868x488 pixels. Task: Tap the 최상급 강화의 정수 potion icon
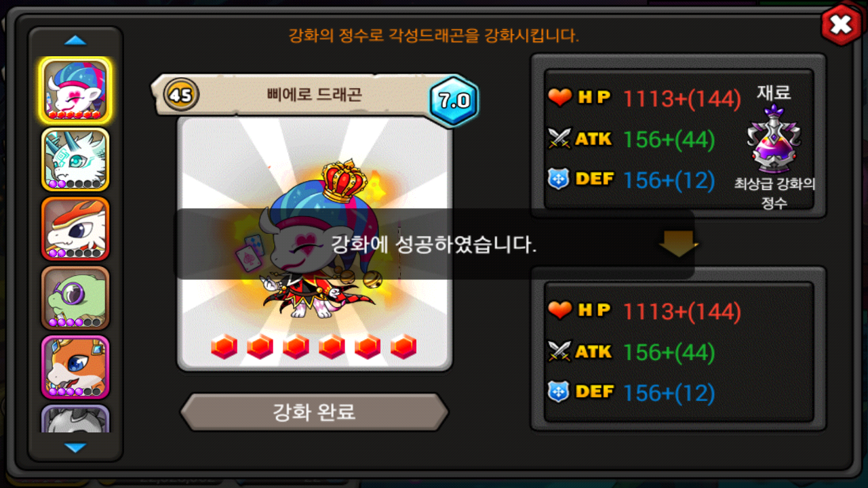[x=774, y=140]
